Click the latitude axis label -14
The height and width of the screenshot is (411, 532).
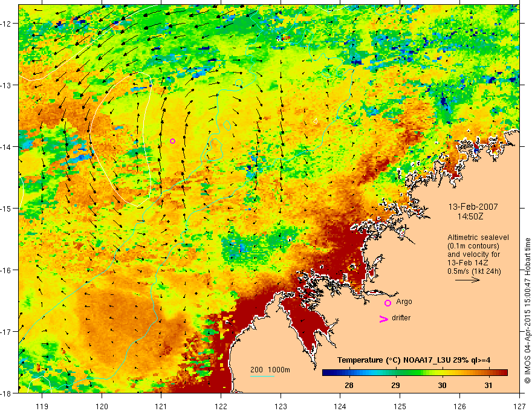(7, 146)
